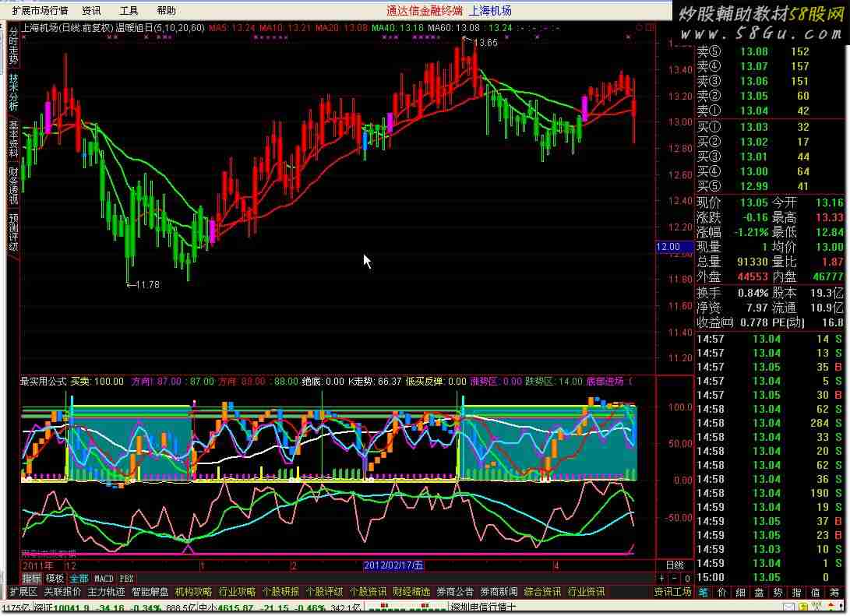This screenshot has width=850, height=616.
Task: Click the 卖① ask price 13.04
Action: [754, 111]
